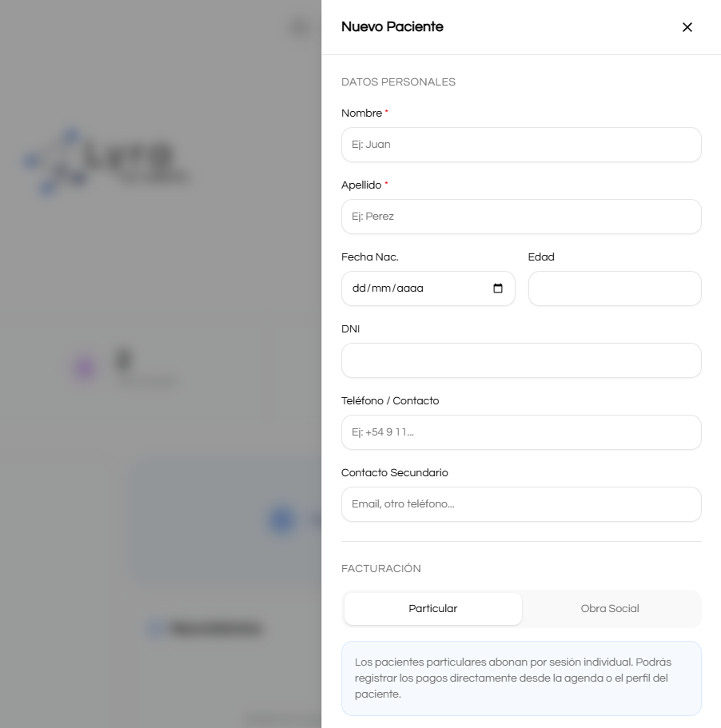Click the Teléfono / Contacto field
The image size is (721, 728).
point(521,432)
